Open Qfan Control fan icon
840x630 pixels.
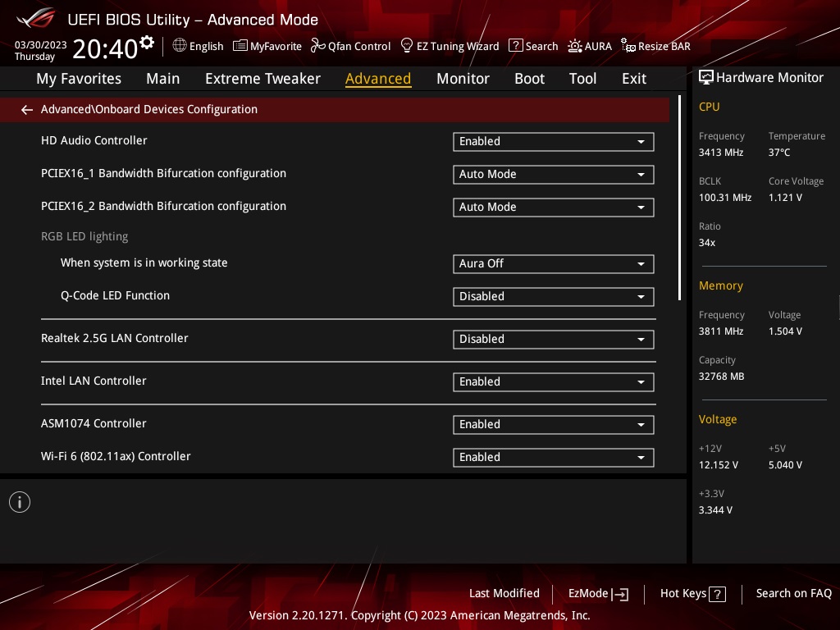[317, 46]
